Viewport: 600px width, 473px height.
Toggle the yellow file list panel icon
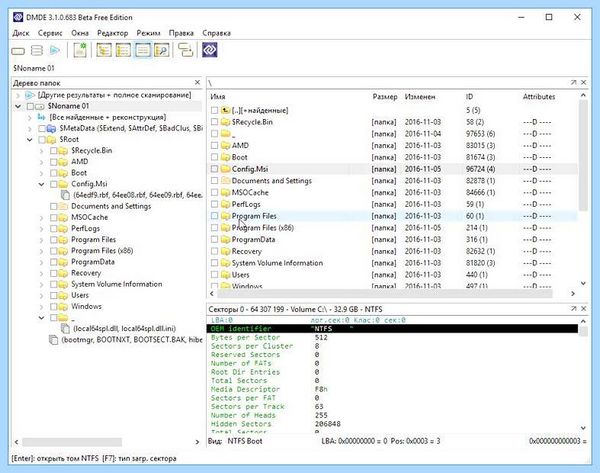tap(123, 50)
